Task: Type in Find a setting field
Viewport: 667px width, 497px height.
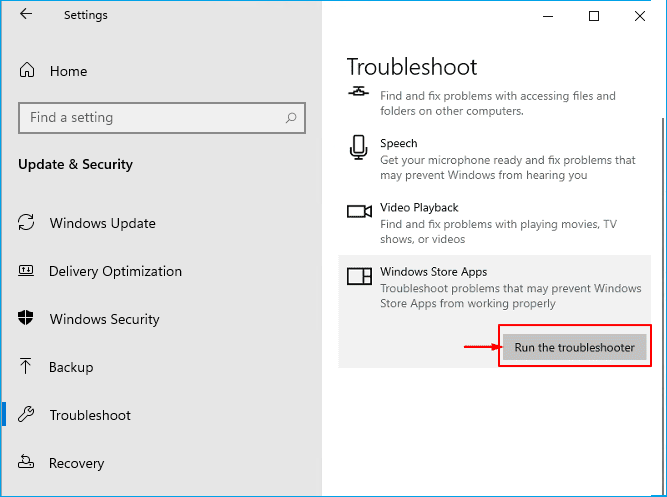Action: point(150,118)
